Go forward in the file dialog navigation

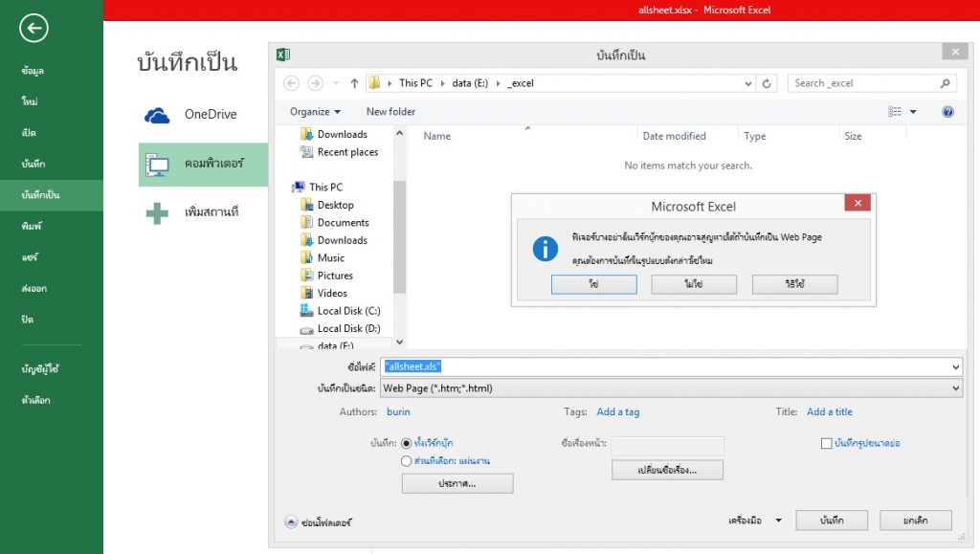(x=316, y=83)
